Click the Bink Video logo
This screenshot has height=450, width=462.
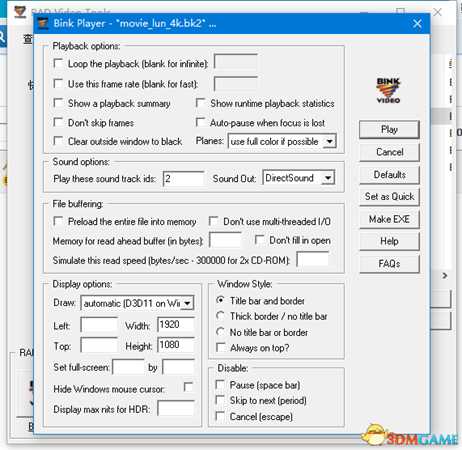click(389, 90)
